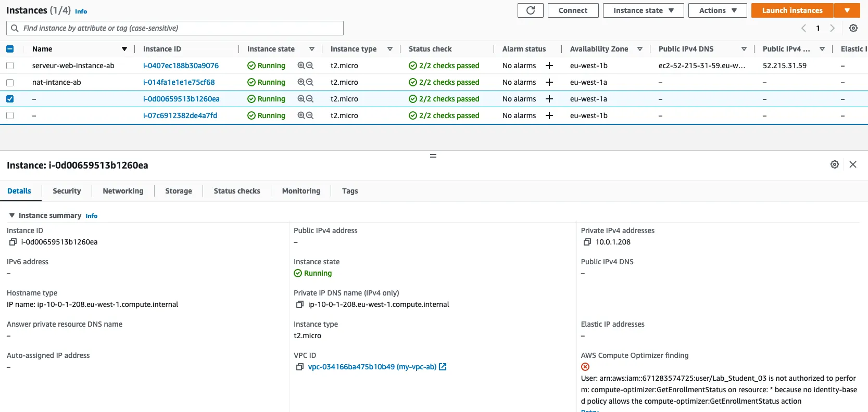The image size is (868, 412).
Task: Open the Networking tab
Action: (123, 191)
